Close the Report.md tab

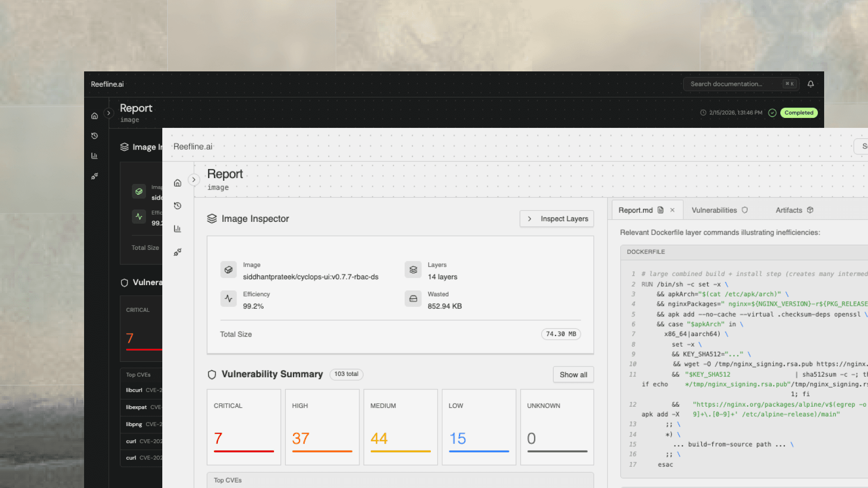[x=672, y=210]
